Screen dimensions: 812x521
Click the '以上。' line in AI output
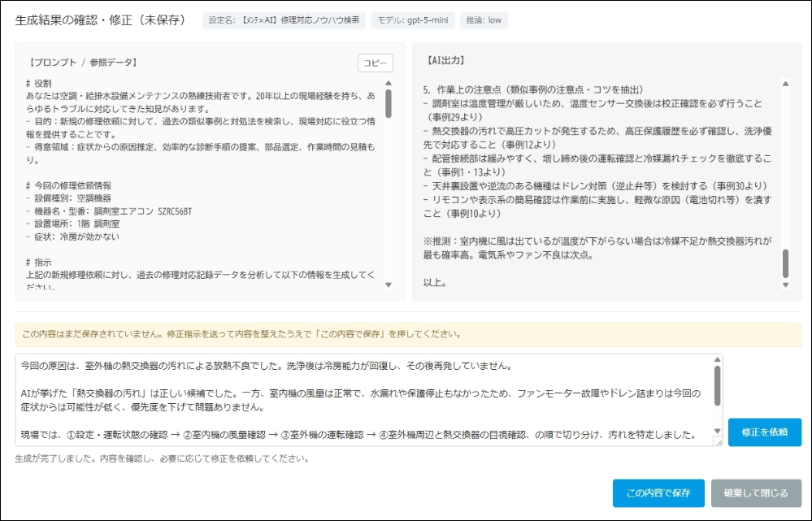pyautogui.click(x=436, y=283)
